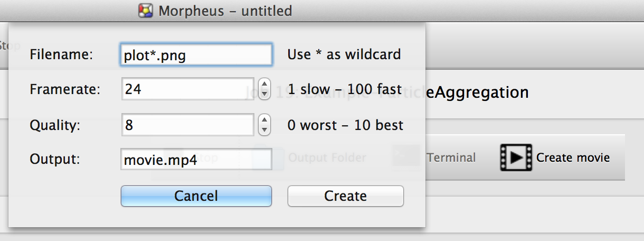Decrease the Quality with the down arrow
Screen dimensions: 644x241
point(264,130)
